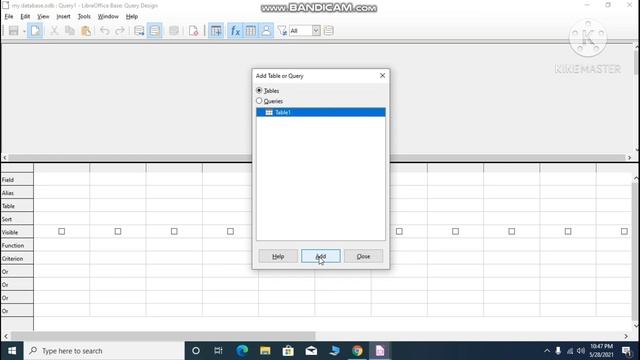Check the rightmost Visible checkbox

624,231
